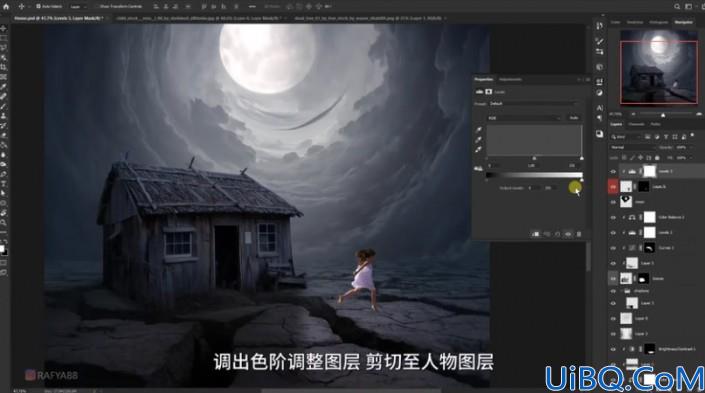Click the filter for type layers icon
Screen dimensions: 705x393
666,137
